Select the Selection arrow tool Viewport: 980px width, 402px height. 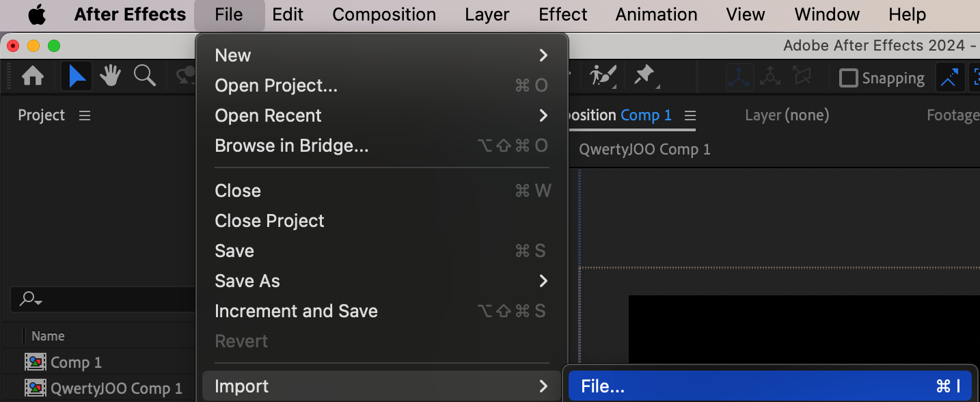(77, 77)
